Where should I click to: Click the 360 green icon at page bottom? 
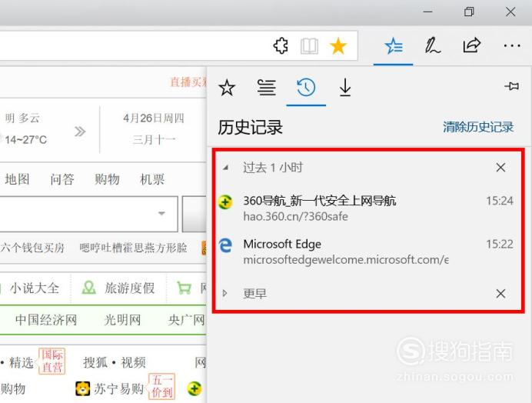pos(195,388)
